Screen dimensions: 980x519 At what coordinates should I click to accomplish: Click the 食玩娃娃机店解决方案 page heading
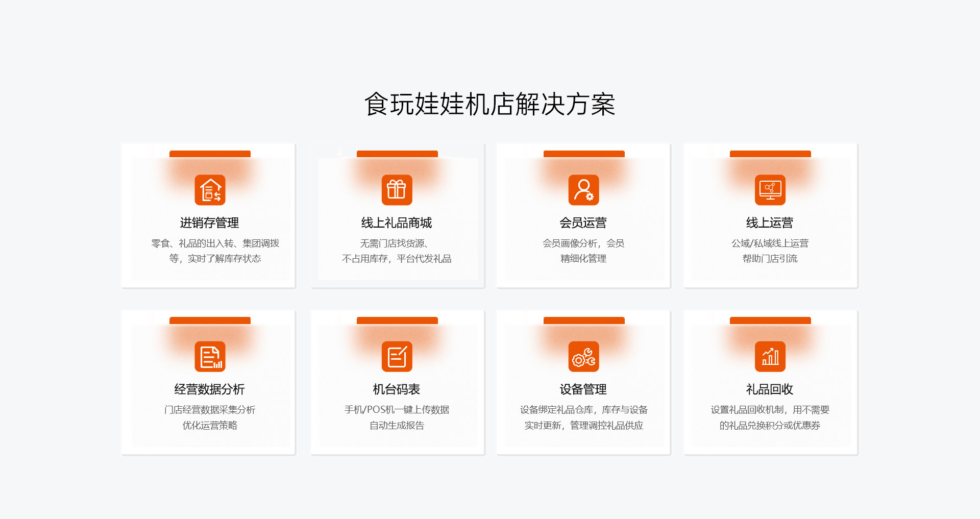tap(490, 104)
